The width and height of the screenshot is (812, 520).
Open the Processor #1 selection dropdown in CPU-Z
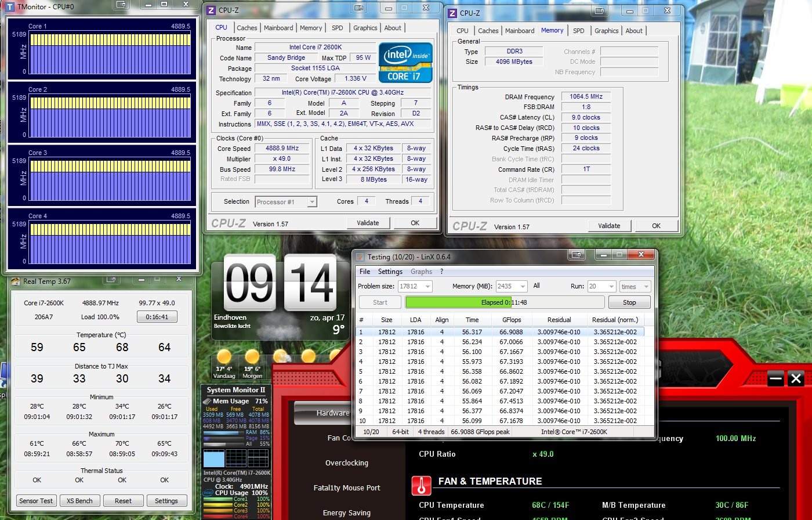tap(286, 202)
